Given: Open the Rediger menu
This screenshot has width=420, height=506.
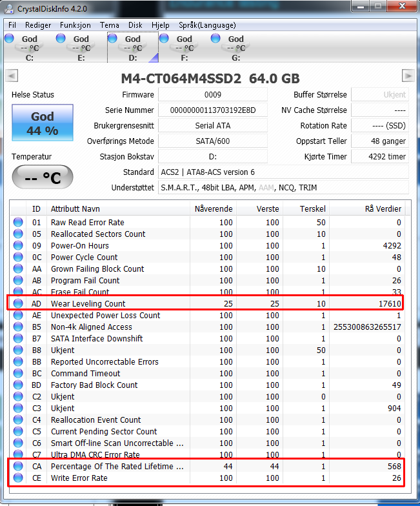Looking at the screenshot, I should [x=38, y=25].
